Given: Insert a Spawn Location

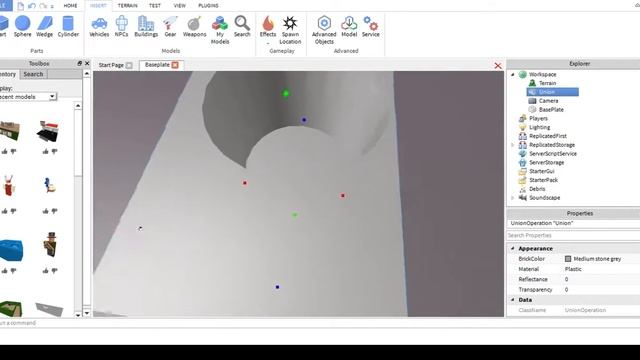Looking at the screenshot, I should pos(290,30).
